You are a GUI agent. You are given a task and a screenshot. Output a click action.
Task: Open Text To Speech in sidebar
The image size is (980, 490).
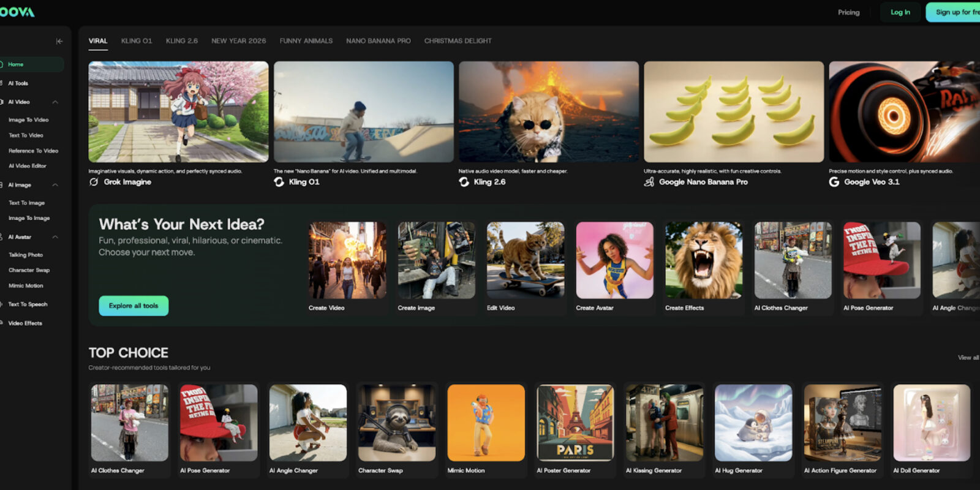pos(28,304)
